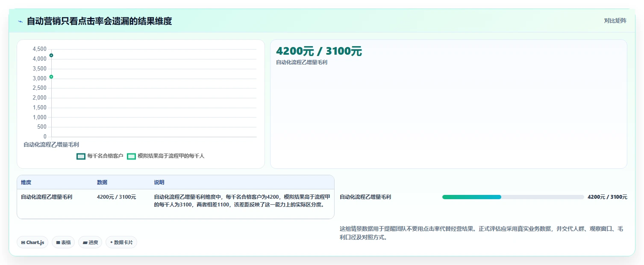This screenshot has width=644, height=265.
Task: Click the light green legend color box
Action: tap(131, 156)
